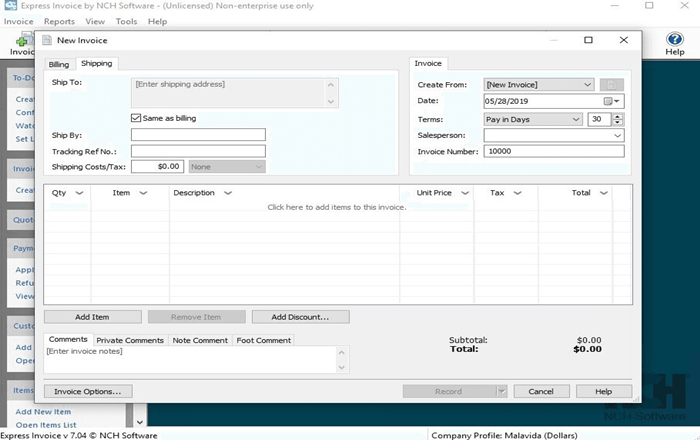The height and width of the screenshot is (440, 700).
Task: Open the Record button dropdown arrow
Action: (x=502, y=391)
